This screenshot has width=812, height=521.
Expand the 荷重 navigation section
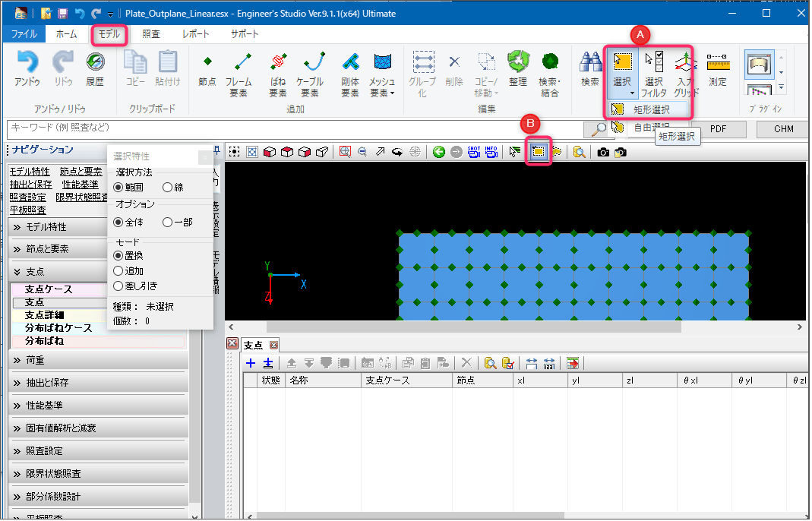99,360
